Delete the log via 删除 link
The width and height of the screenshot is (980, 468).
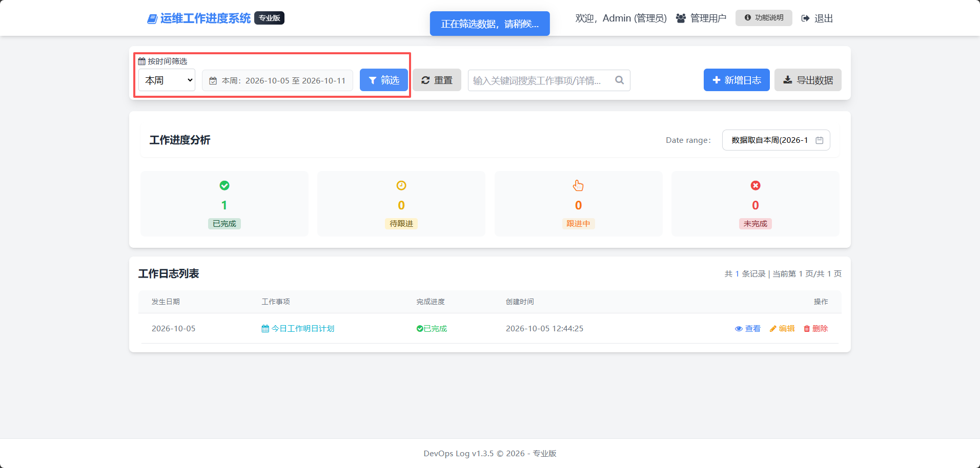tap(816, 329)
